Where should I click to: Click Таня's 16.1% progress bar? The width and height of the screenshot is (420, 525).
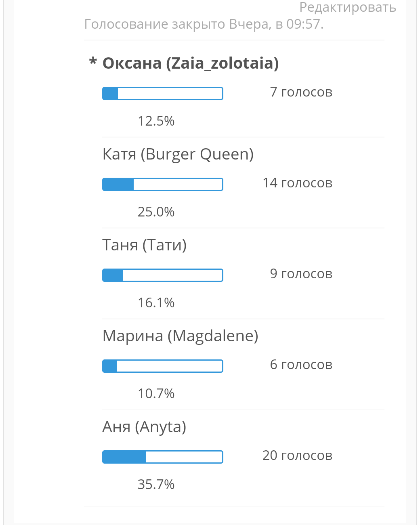163,275
